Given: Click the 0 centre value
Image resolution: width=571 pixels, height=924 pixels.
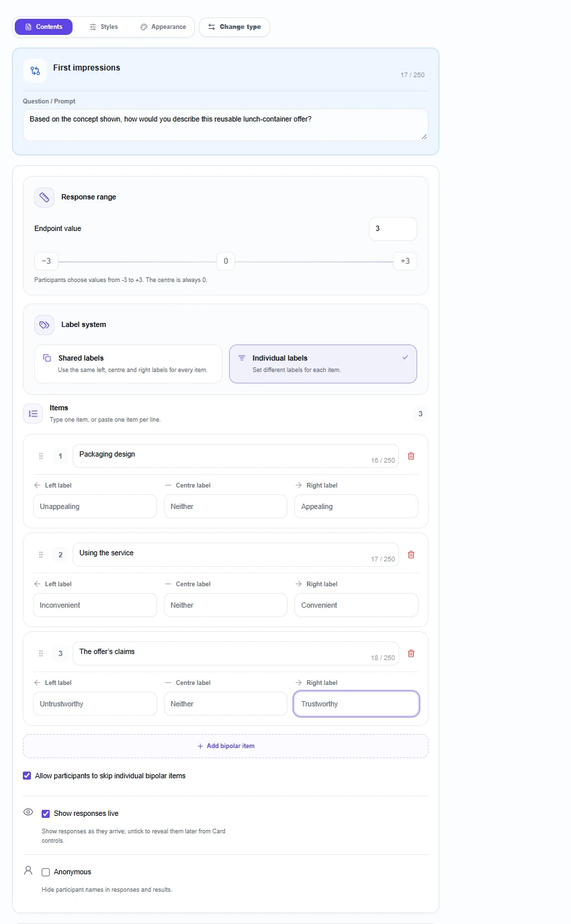Looking at the screenshot, I should click(226, 261).
